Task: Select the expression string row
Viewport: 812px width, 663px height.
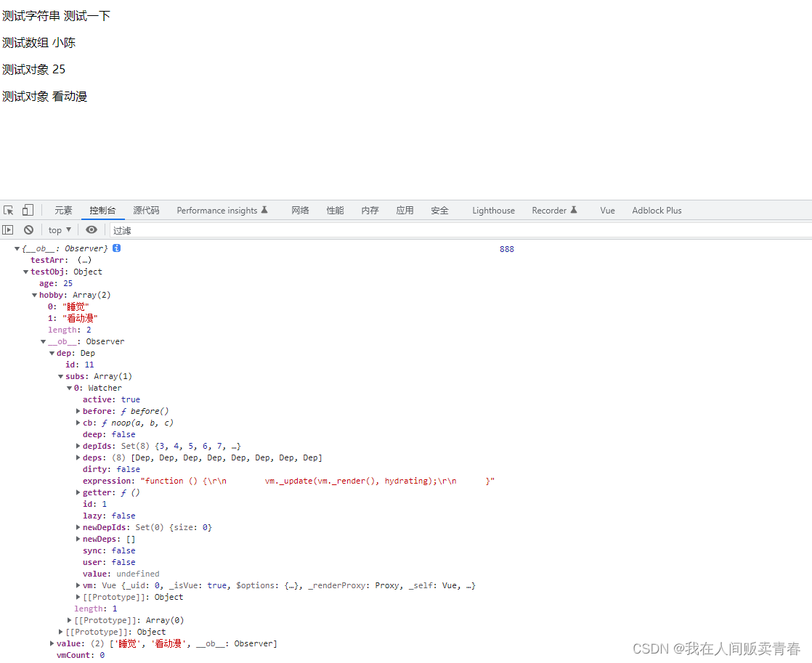Action: coord(288,481)
